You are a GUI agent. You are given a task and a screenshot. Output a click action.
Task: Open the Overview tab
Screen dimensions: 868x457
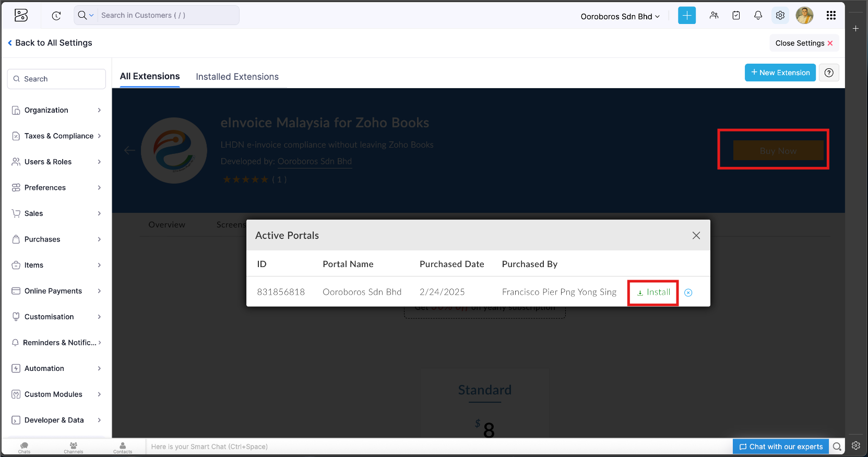[x=167, y=225]
